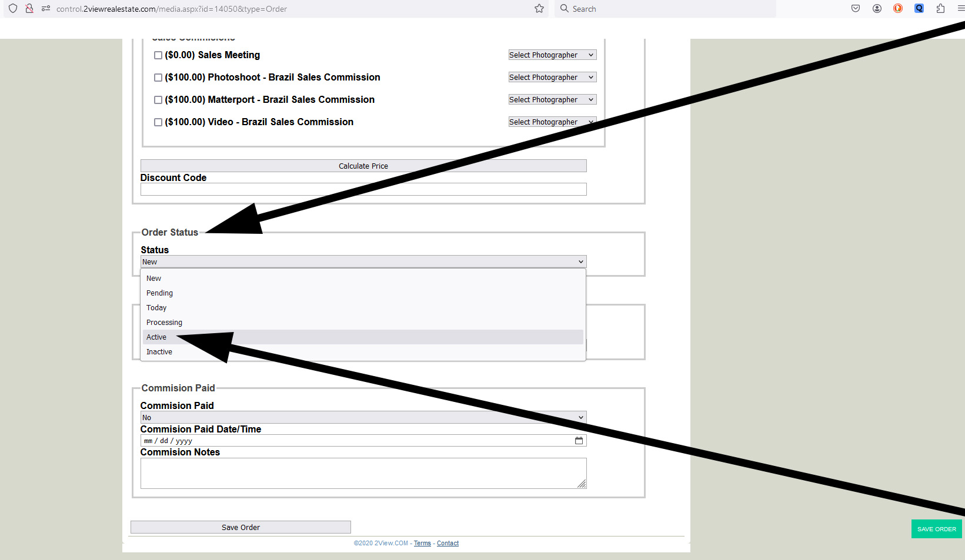Choose Pending in the status list
Image resolution: width=965 pixels, height=560 pixels.
coord(159,293)
